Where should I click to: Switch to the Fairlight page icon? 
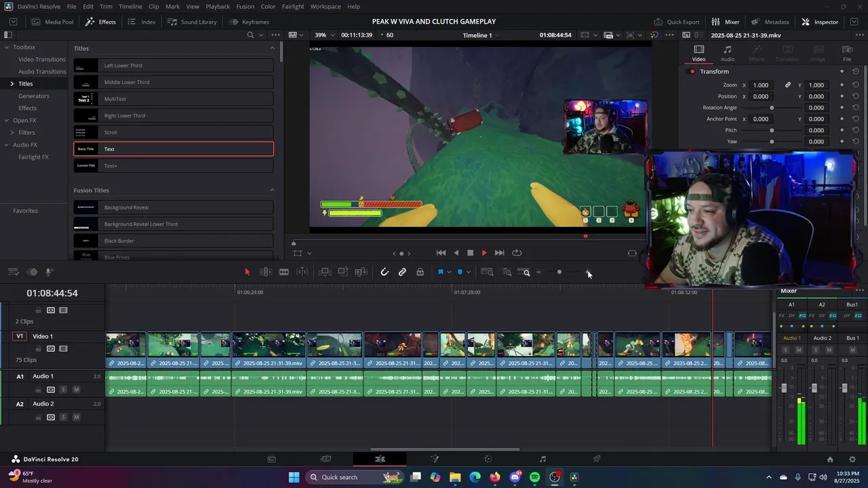[542, 459]
